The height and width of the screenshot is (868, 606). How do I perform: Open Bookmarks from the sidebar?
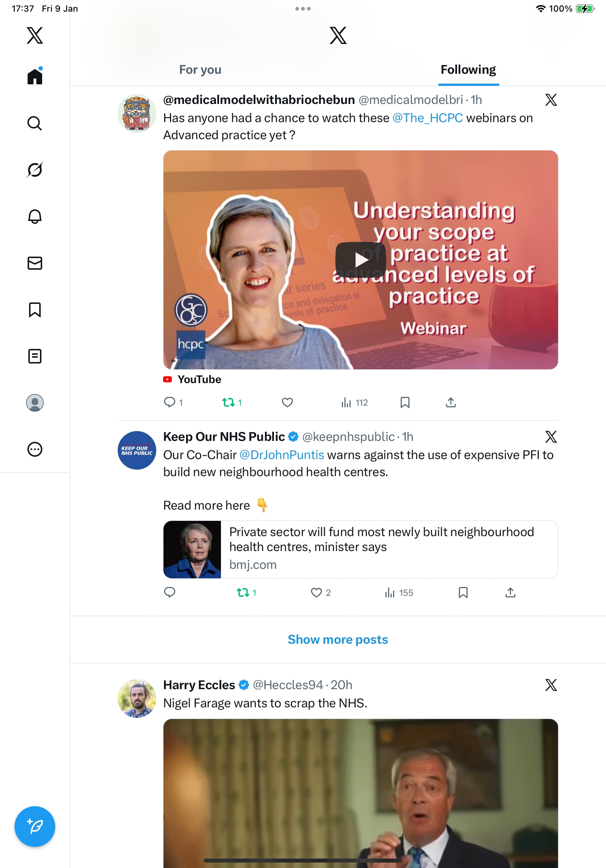coord(35,310)
